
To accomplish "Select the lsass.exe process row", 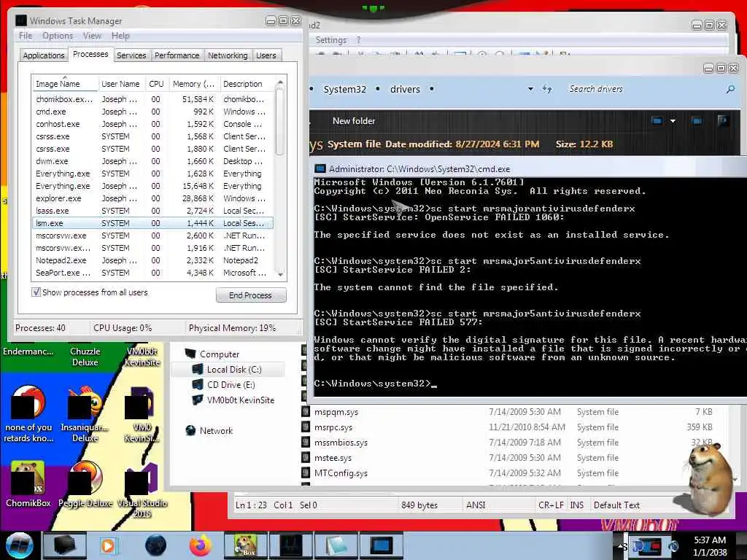I will pyautogui.click(x=152, y=211).
